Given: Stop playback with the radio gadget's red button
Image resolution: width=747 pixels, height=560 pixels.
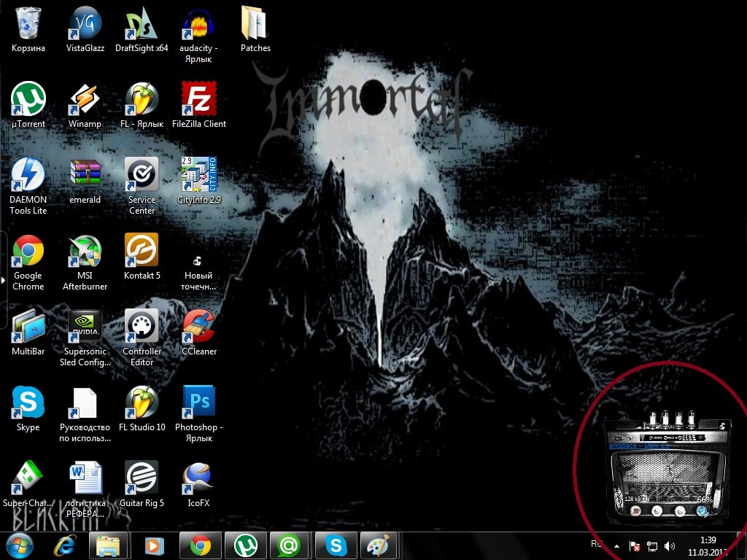Looking at the screenshot, I should pyautogui.click(x=636, y=511).
